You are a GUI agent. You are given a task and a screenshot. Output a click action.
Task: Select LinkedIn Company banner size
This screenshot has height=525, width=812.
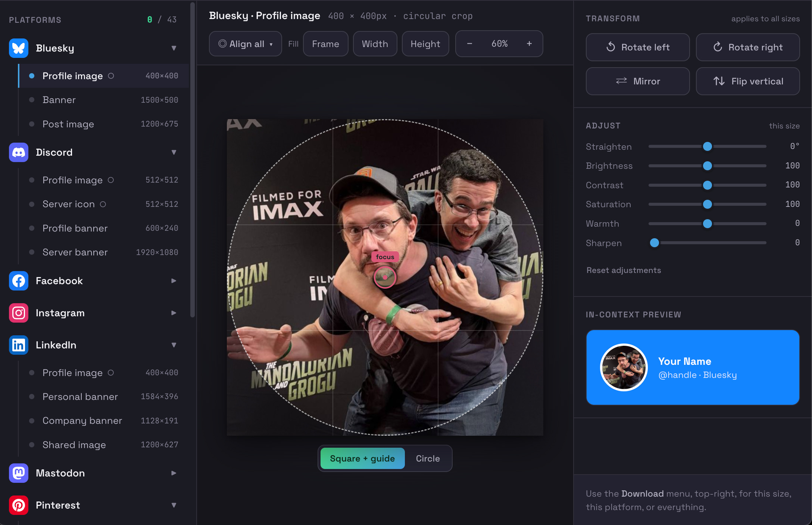[x=104, y=420]
